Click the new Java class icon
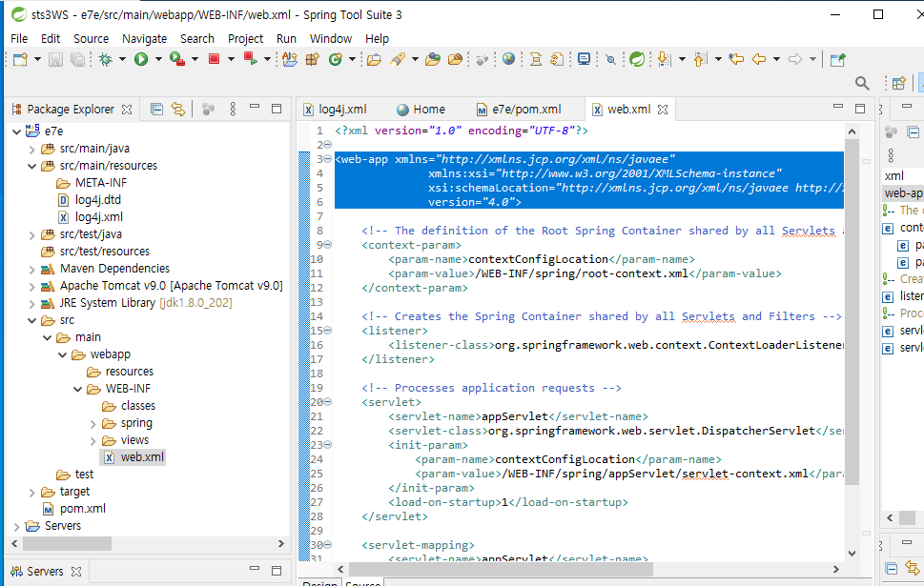Viewport: 924px width, 586px height. tap(336, 59)
